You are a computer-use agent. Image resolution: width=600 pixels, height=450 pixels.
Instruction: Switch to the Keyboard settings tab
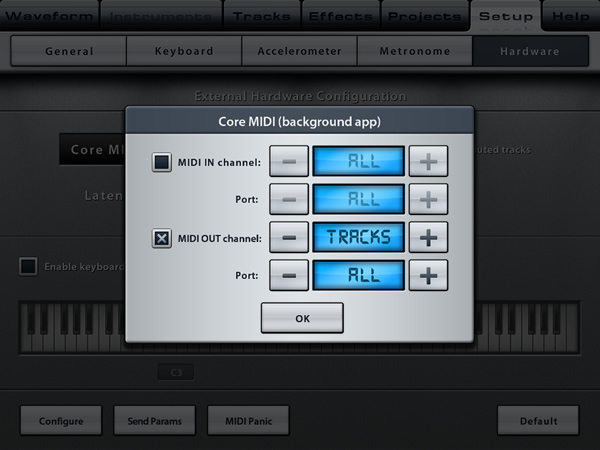click(x=184, y=51)
